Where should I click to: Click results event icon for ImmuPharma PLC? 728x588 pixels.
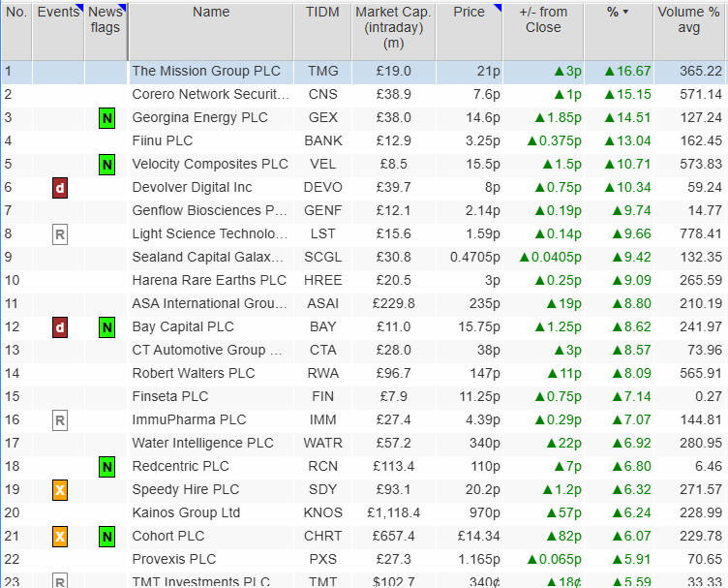[60, 420]
